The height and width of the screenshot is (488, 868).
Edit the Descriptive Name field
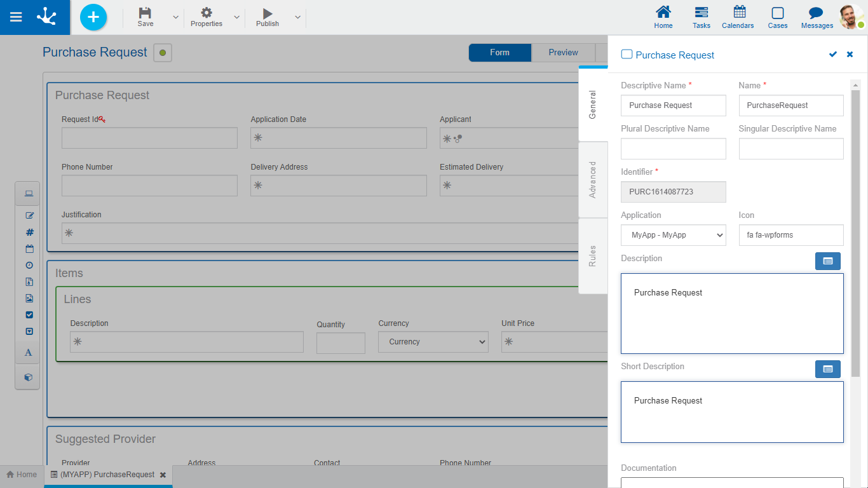pyautogui.click(x=674, y=105)
